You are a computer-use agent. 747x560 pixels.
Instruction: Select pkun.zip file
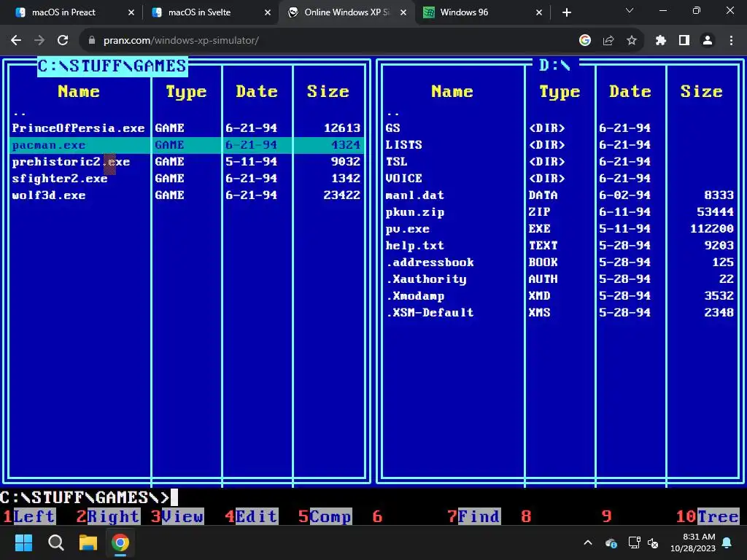click(414, 212)
